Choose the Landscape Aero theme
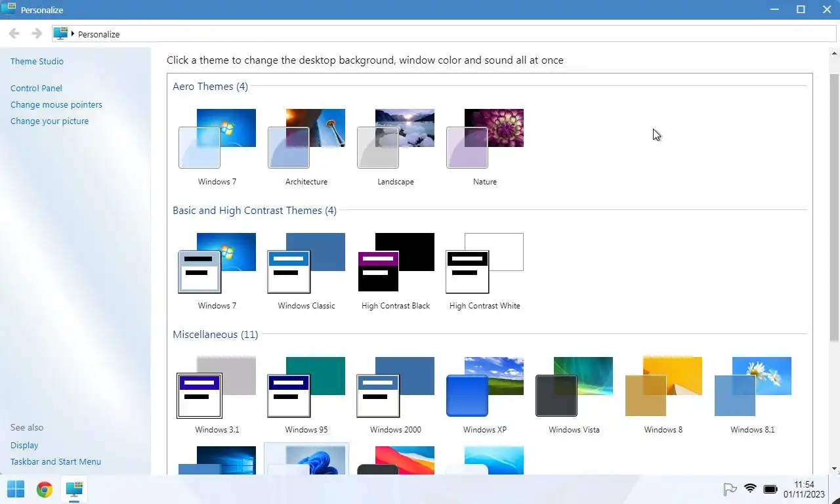 click(x=396, y=147)
